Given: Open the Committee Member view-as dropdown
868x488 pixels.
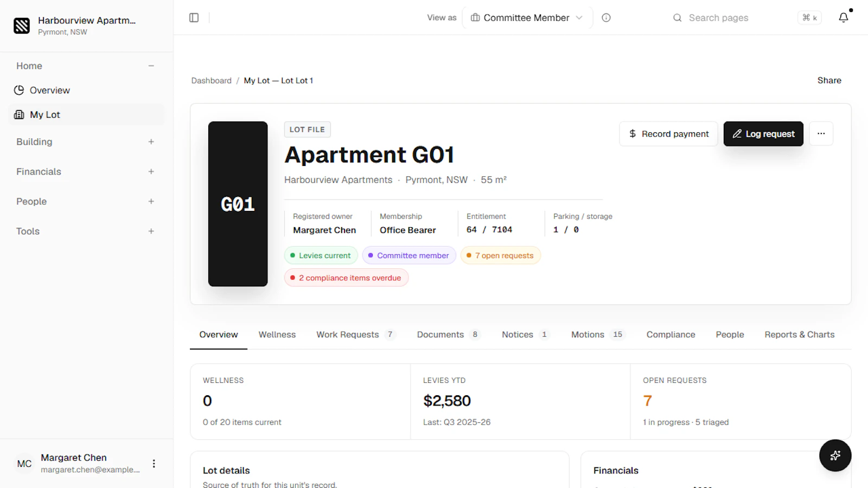Looking at the screenshot, I should 527,18.
